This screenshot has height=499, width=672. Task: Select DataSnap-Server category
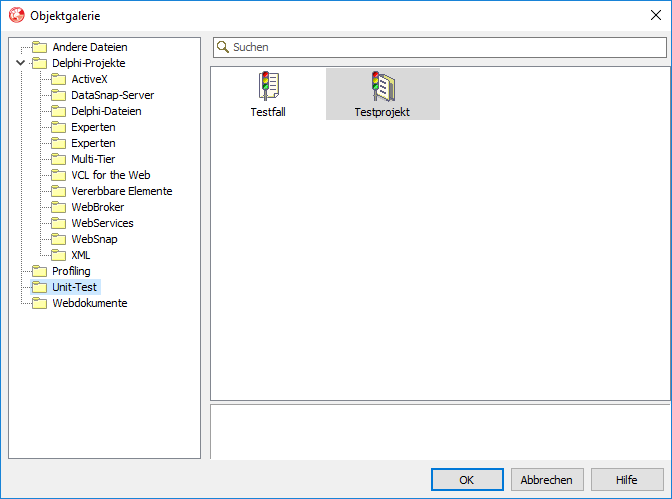(112, 95)
